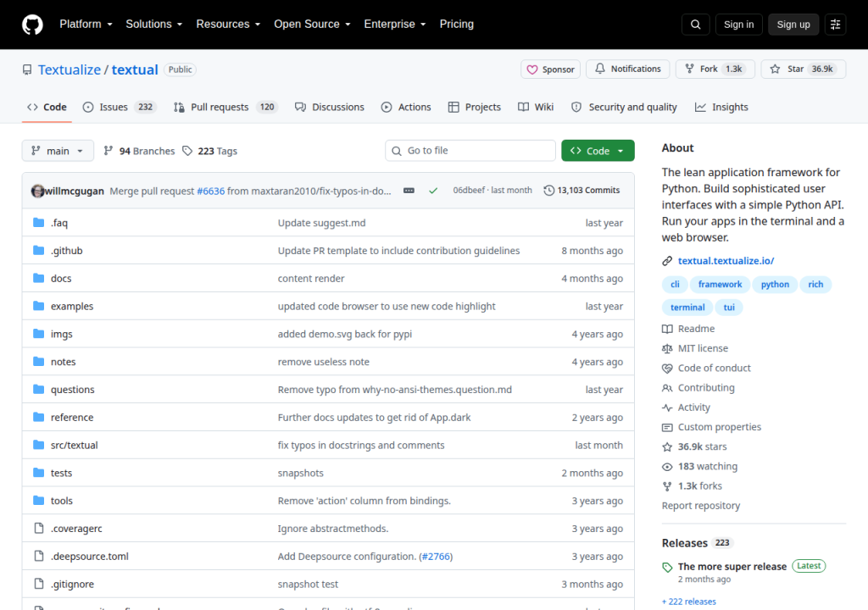Fork the repository button
Screen dimensions: 868x610
(x=715, y=69)
